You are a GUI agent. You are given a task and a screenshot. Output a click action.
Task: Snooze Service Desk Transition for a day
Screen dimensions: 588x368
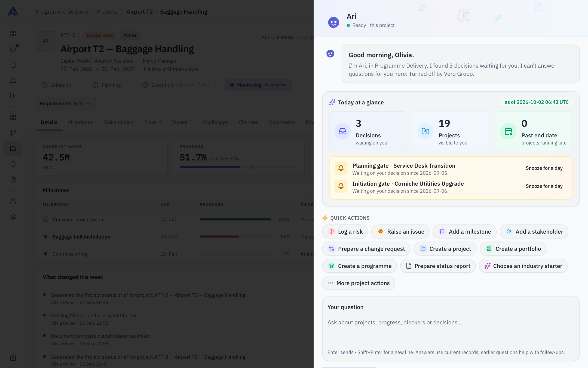click(544, 168)
